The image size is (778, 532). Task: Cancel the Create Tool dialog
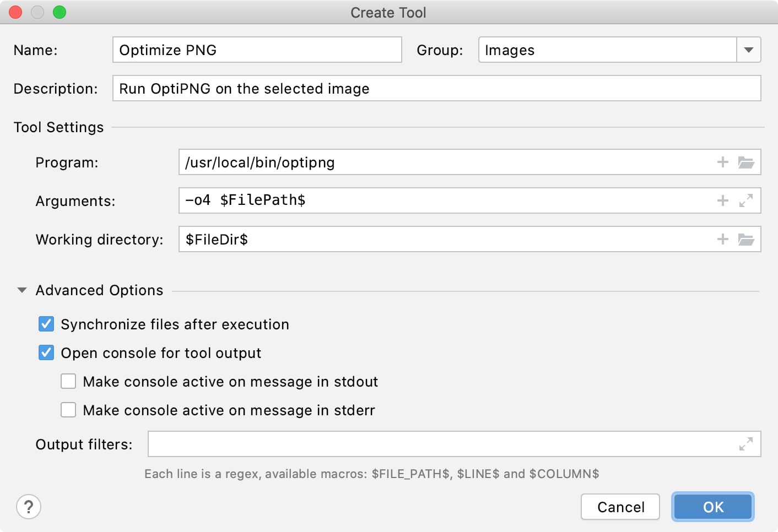[620, 507]
